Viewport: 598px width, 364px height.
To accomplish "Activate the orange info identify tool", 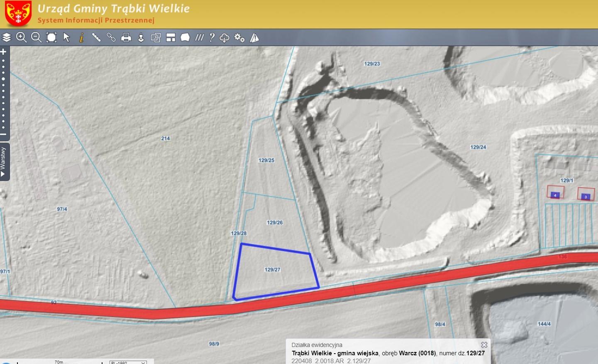I will (82, 37).
